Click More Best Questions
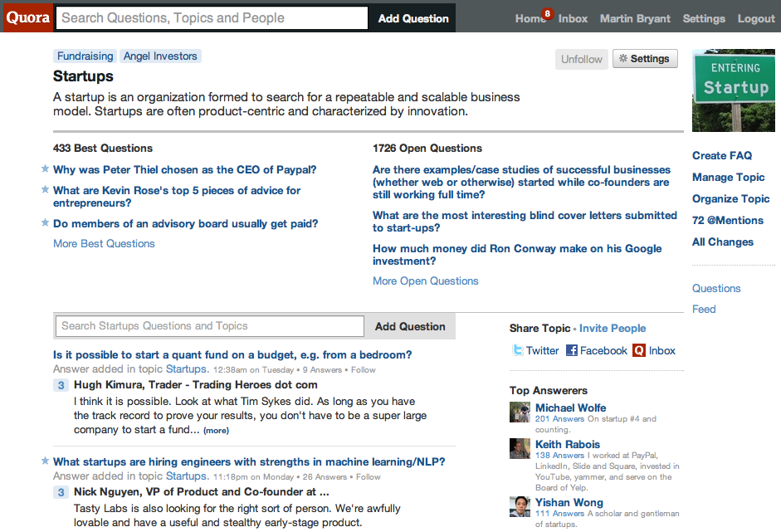 [x=104, y=243]
